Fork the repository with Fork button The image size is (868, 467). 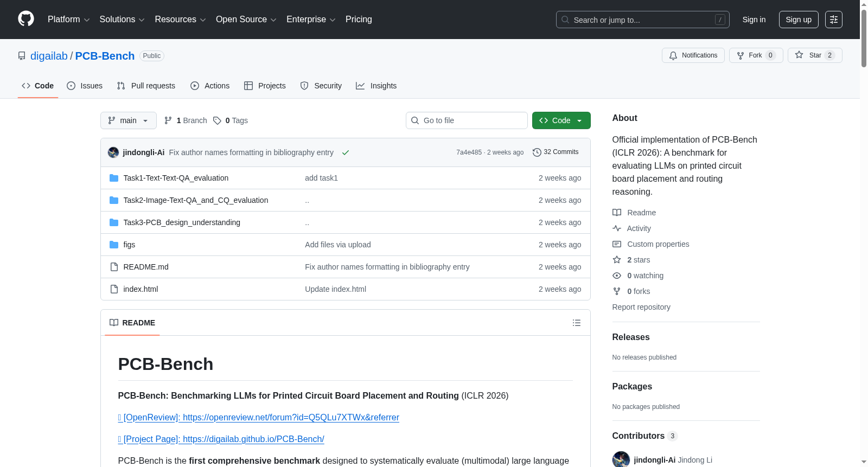click(756, 55)
